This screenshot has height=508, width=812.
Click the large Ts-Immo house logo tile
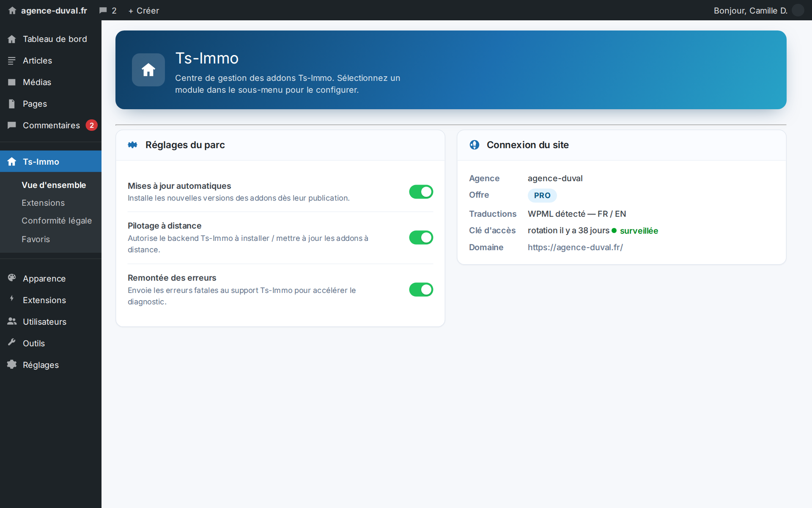(x=148, y=70)
